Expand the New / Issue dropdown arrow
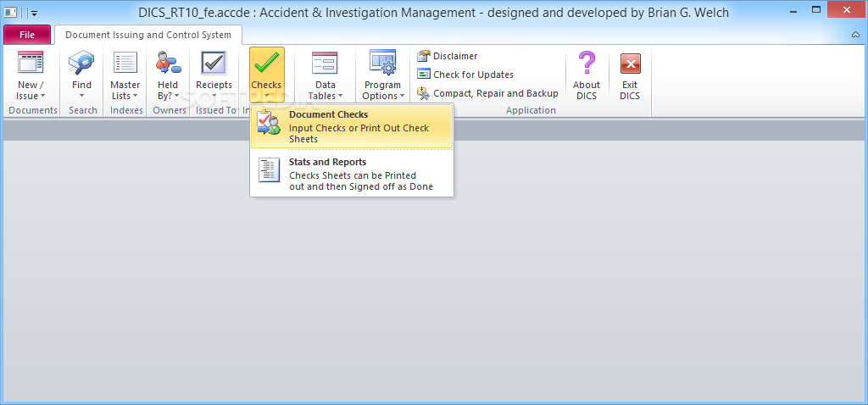 point(43,97)
